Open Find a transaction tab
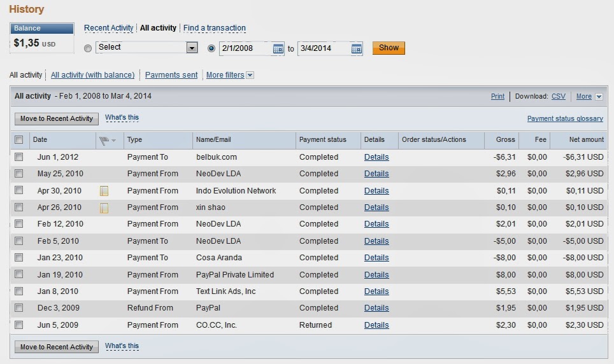 (215, 28)
